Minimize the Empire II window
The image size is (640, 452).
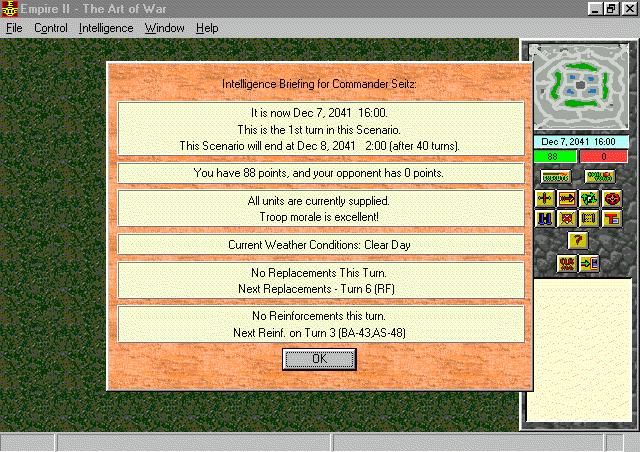click(595, 9)
